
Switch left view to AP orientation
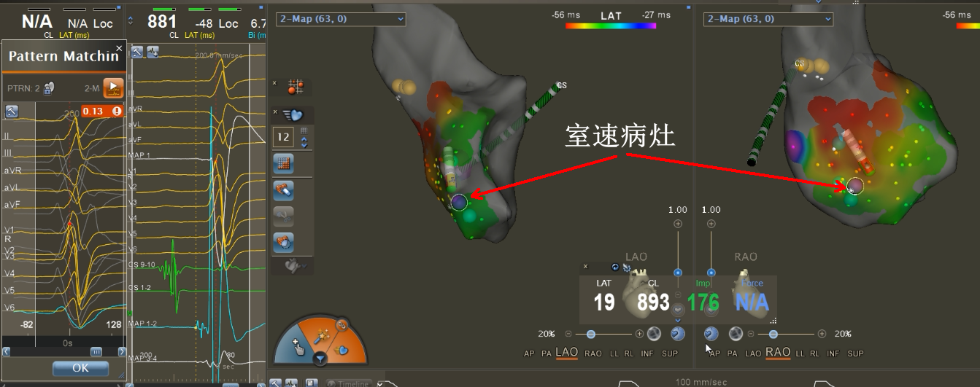coord(530,353)
